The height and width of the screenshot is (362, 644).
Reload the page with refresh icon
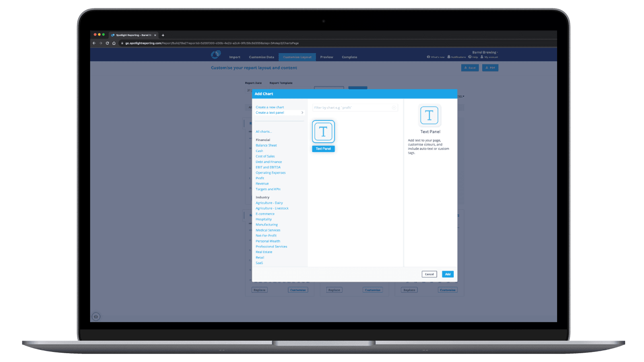[107, 43]
